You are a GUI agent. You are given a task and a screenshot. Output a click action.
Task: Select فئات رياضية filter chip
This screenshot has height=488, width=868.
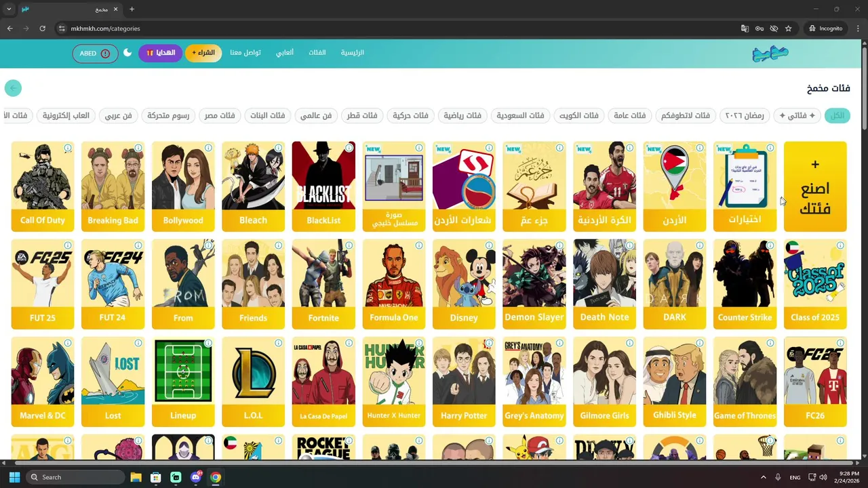[x=462, y=116]
